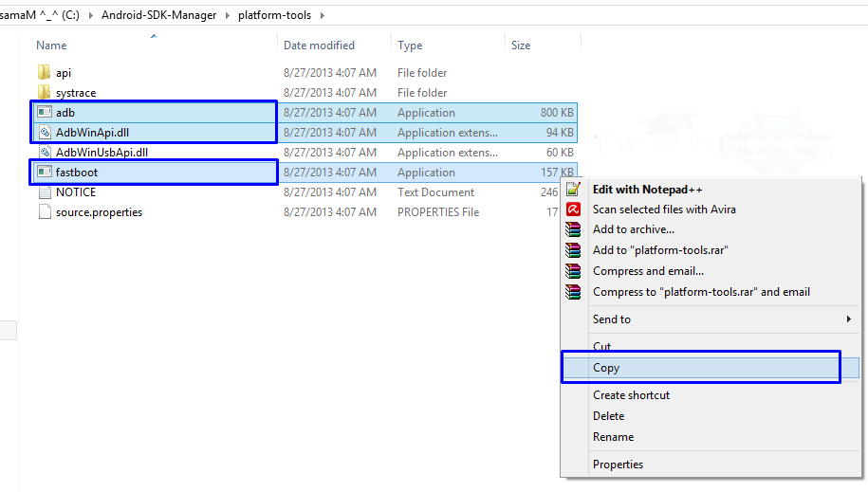Expand the arrow after the Android-SDK-Manager breadcrumb
This screenshot has width=868, height=492.
coord(227,15)
